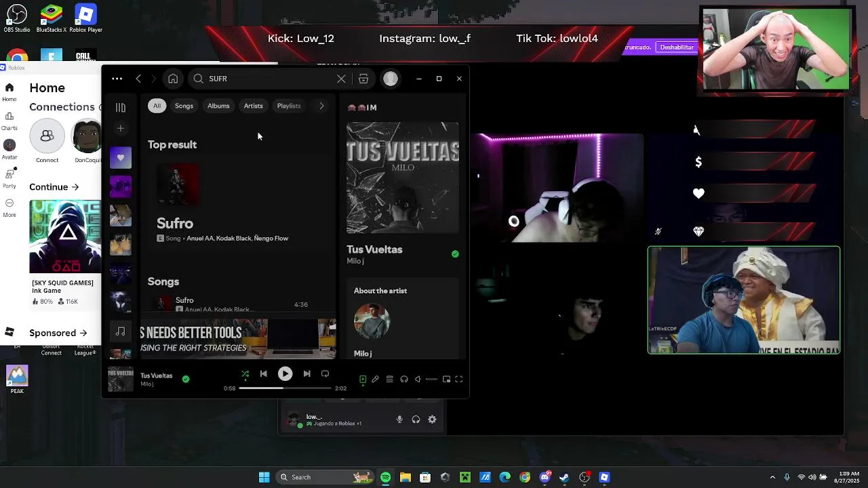Open Windows Start menu
868x488 pixels.
tap(264, 477)
